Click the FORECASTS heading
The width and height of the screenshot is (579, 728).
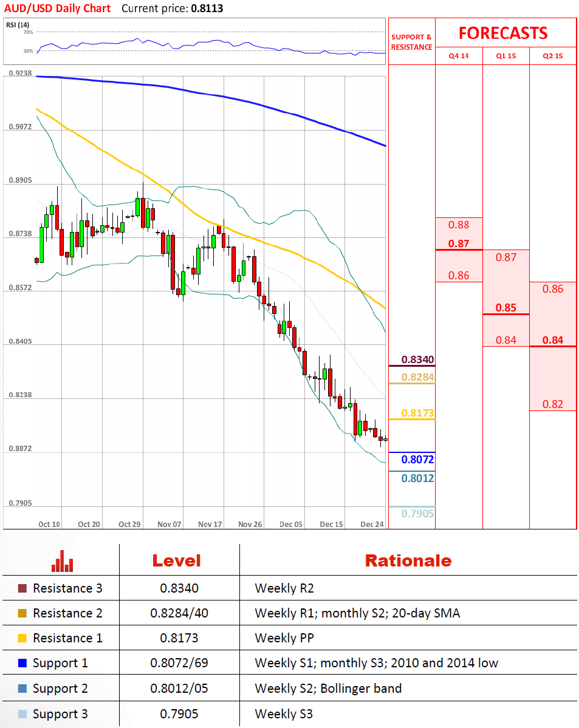coord(503,33)
